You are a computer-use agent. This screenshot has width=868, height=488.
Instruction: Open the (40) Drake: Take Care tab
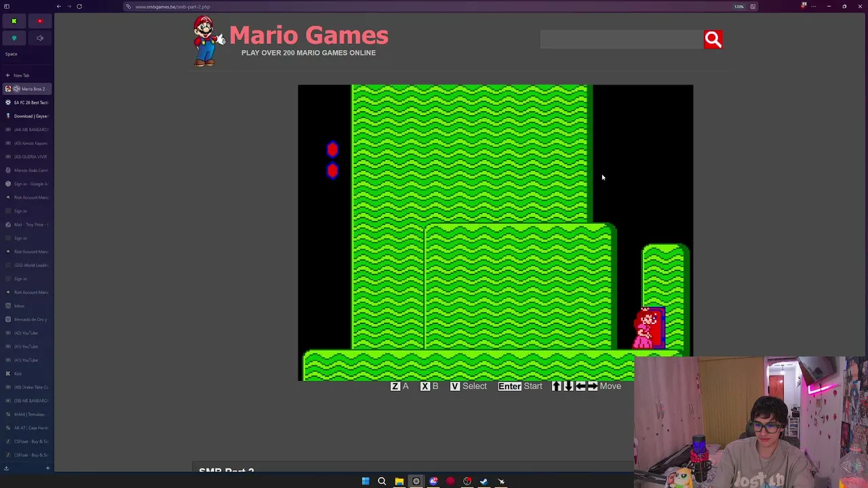[x=26, y=387]
